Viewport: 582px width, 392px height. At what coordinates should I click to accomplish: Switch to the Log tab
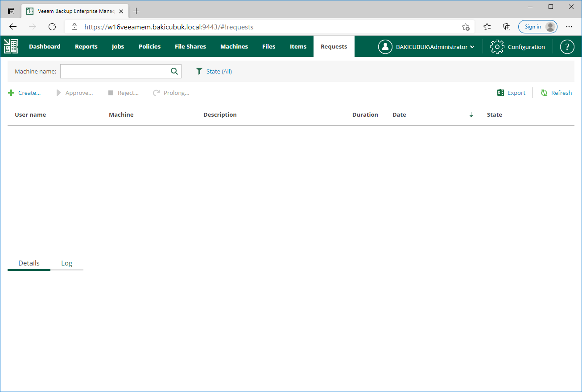pyautogui.click(x=66, y=263)
